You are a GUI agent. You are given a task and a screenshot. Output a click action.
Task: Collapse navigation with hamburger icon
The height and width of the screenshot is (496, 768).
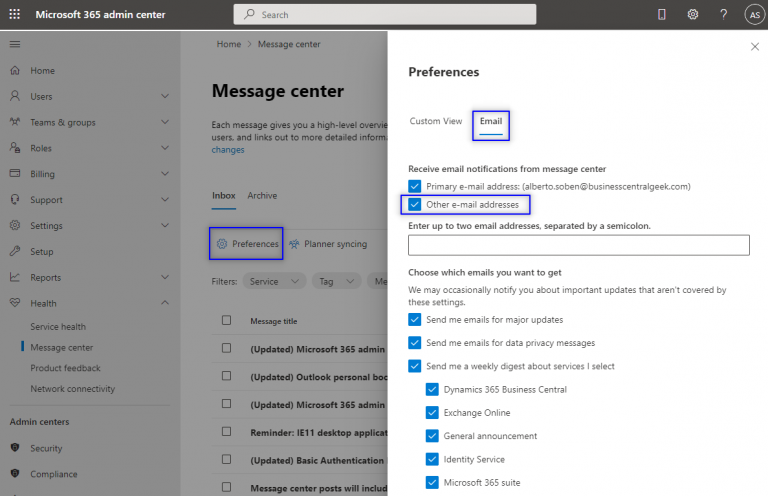pos(15,44)
